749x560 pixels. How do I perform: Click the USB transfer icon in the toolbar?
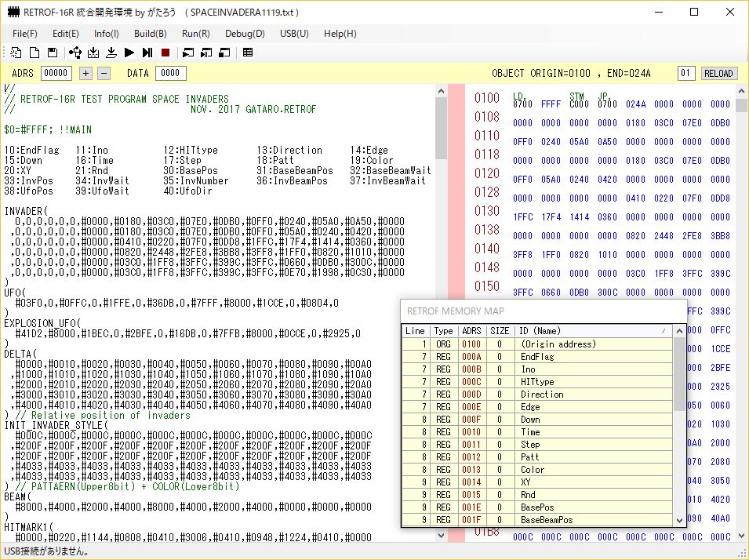(x=76, y=53)
